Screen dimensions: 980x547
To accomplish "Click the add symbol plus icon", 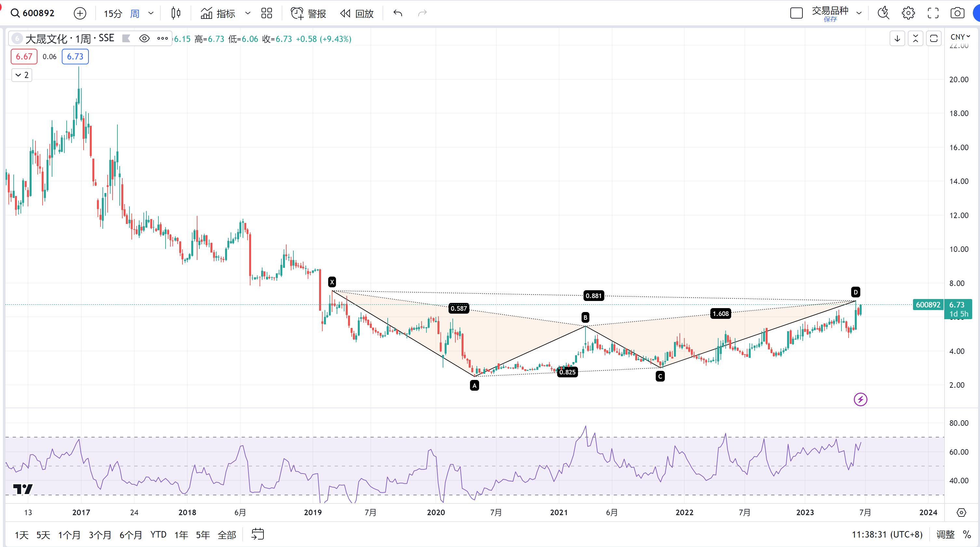I will 80,14.
